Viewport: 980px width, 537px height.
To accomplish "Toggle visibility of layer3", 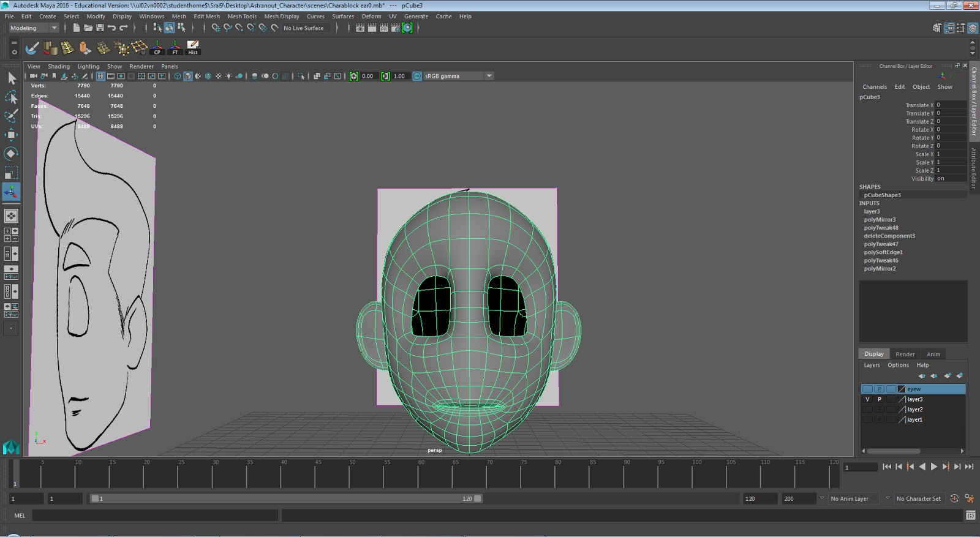I will coord(867,399).
